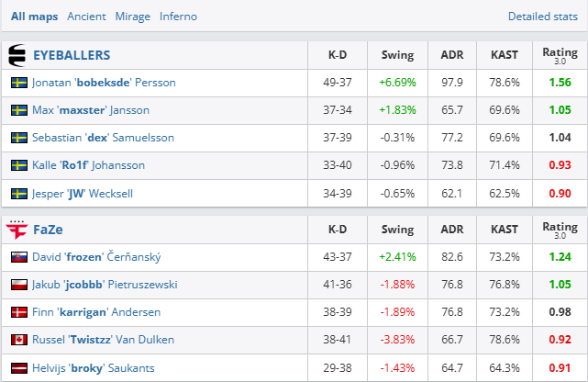The width and height of the screenshot is (588, 382).
Task: Switch to the Ancient map tab
Action: tap(86, 17)
